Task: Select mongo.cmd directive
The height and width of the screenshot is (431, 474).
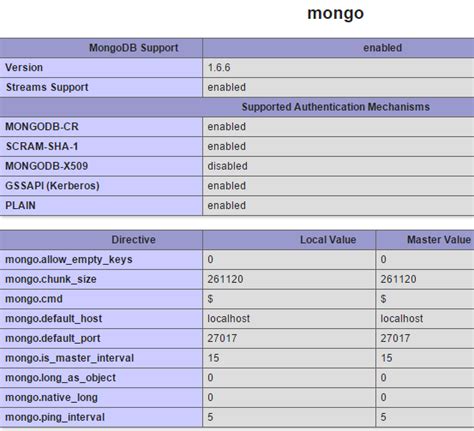Action: pos(34,299)
